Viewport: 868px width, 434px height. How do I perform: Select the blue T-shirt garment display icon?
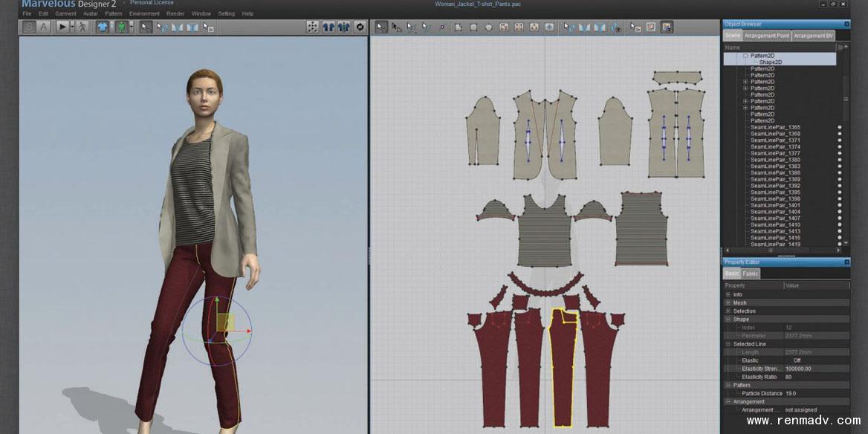click(x=102, y=27)
